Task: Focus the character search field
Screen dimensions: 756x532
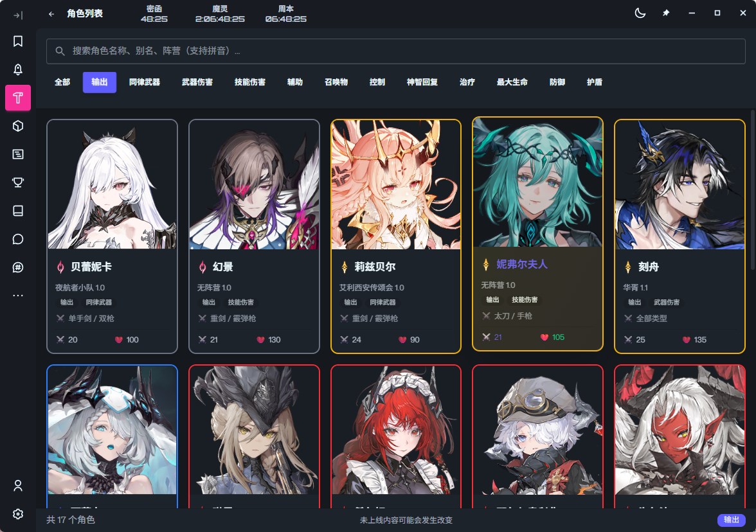Action: click(395, 51)
